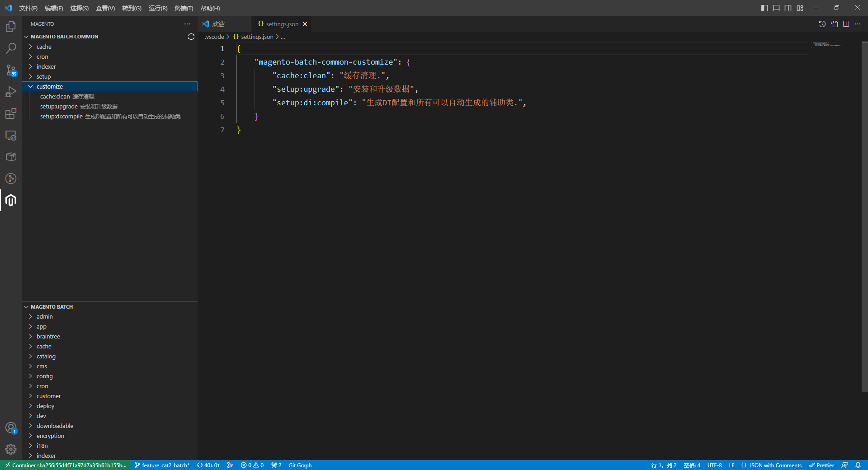Toggle the primary side bar visibility

click(764, 8)
